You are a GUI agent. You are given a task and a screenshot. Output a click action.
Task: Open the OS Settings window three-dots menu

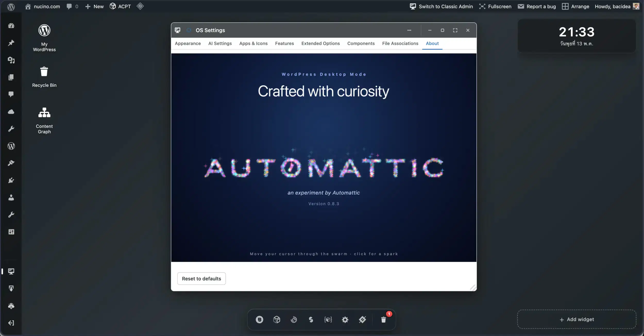pyautogui.click(x=409, y=30)
